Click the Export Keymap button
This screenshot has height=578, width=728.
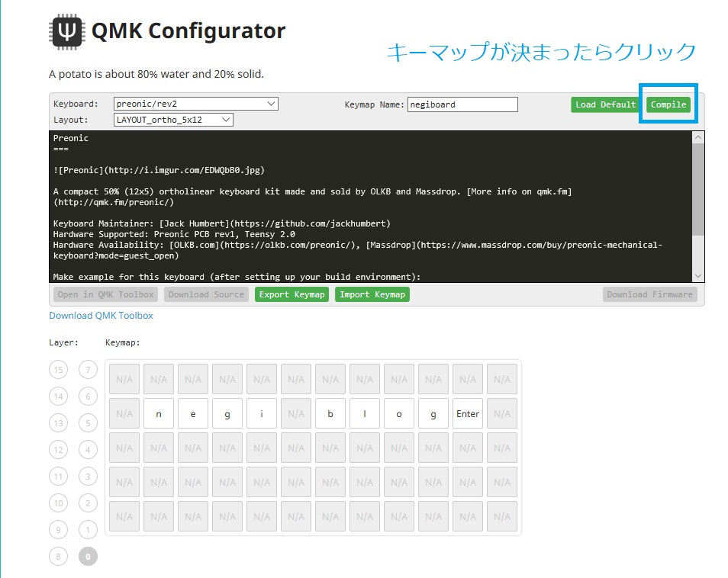click(292, 294)
